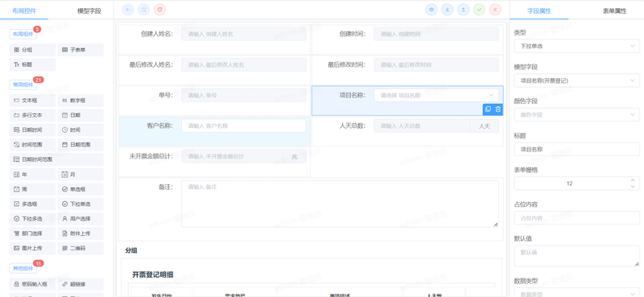Click the 默认值 textarea

(x=576, y=256)
